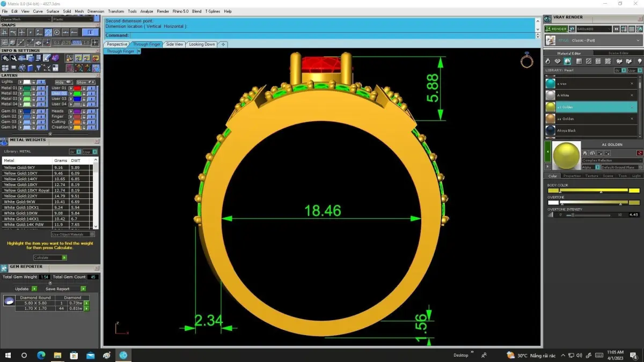
Task: Click the ring metal category icon
Action: pyautogui.click(x=548, y=61)
